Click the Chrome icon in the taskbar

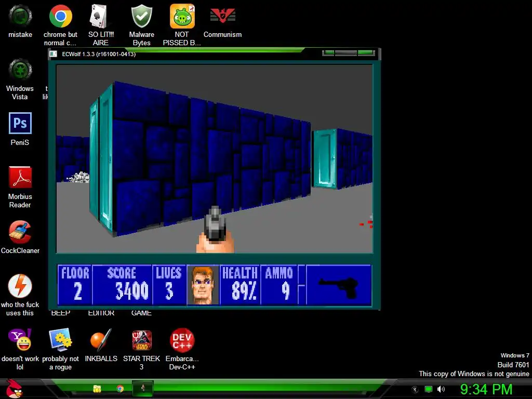point(120,389)
